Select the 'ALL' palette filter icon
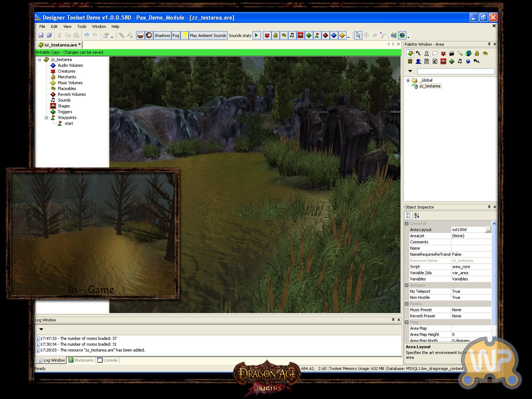Screen dimensions: 532x399 (476, 61)
